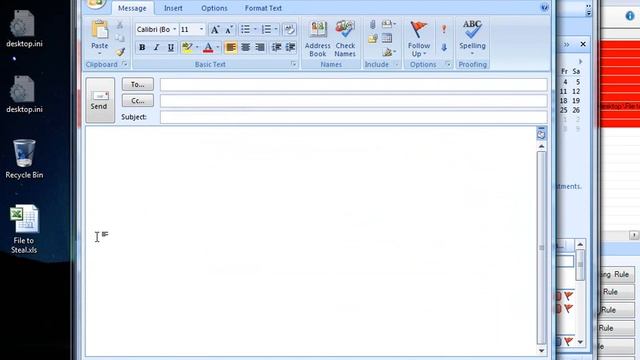Open the Address Book
640x360 pixels.
pos(318,39)
